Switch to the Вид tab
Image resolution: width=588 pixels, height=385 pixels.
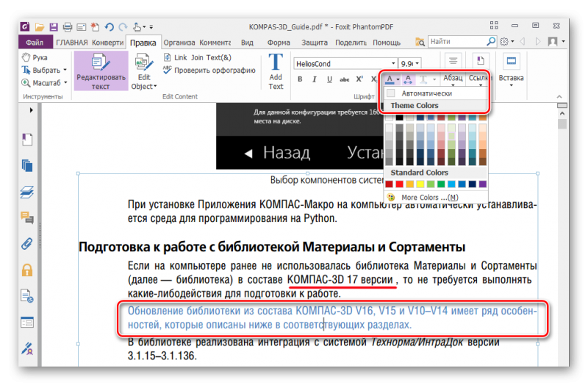tap(247, 43)
